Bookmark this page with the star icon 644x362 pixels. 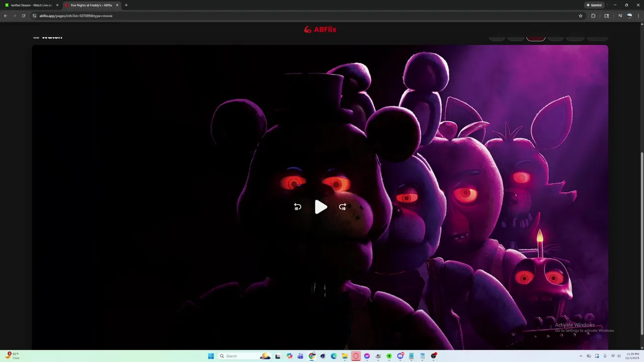pyautogui.click(x=581, y=16)
